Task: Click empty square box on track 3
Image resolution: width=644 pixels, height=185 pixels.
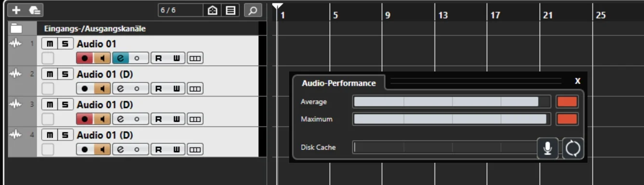Action: click(48, 119)
